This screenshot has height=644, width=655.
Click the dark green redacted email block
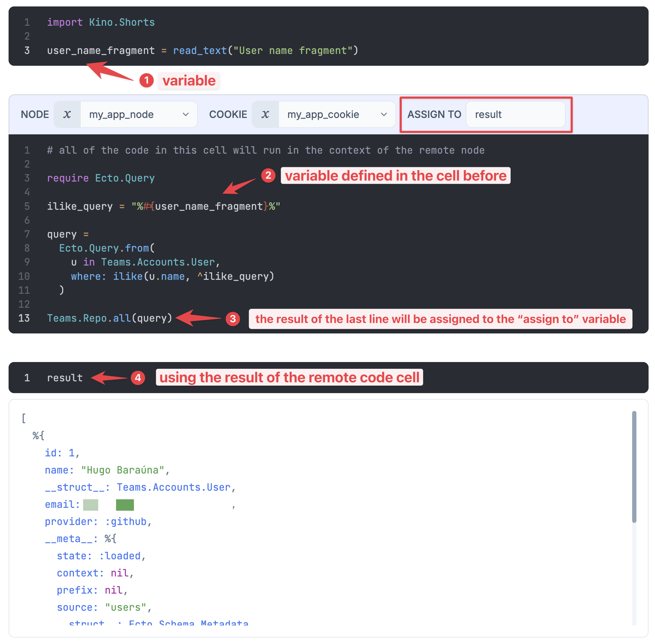125,505
